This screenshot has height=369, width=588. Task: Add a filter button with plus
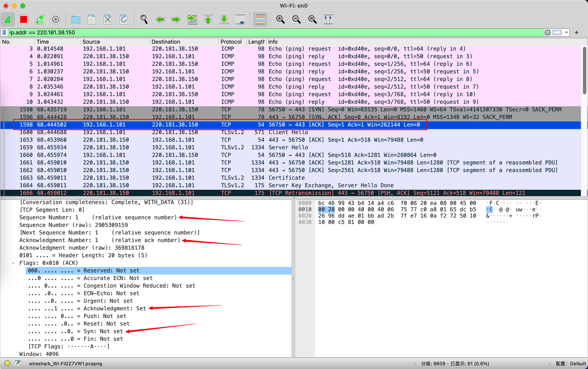[x=577, y=32]
